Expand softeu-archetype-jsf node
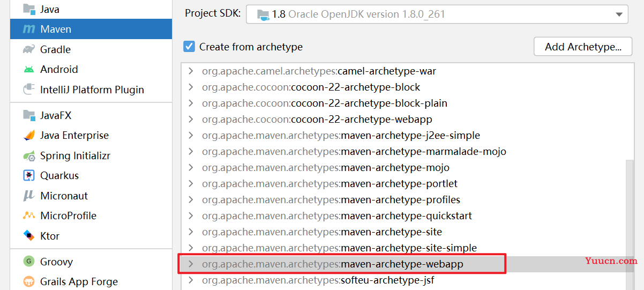 pos(190,280)
